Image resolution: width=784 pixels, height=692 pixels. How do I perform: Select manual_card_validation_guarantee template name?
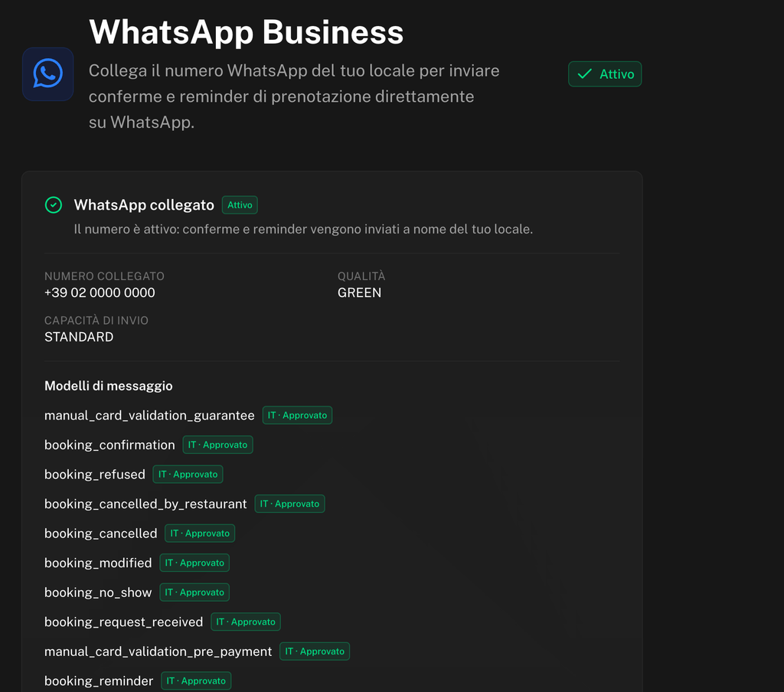149,416
